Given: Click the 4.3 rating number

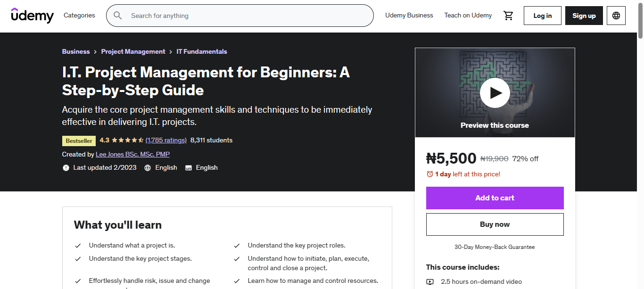Looking at the screenshot, I should 105,140.
